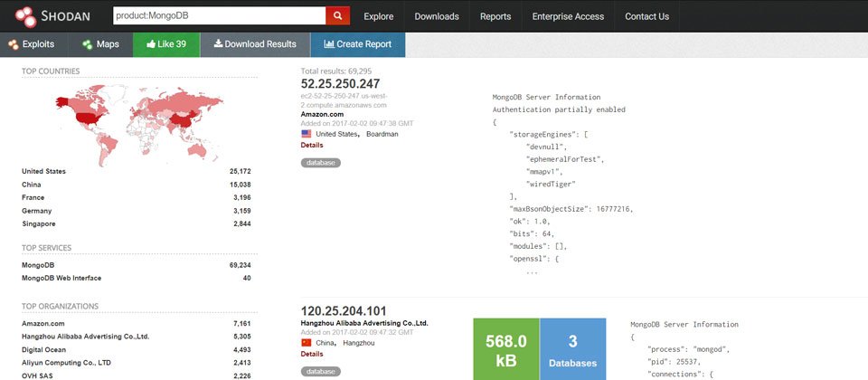Filter by China in top countries
The width and height of the screenshot is (868, 380).
31,185
